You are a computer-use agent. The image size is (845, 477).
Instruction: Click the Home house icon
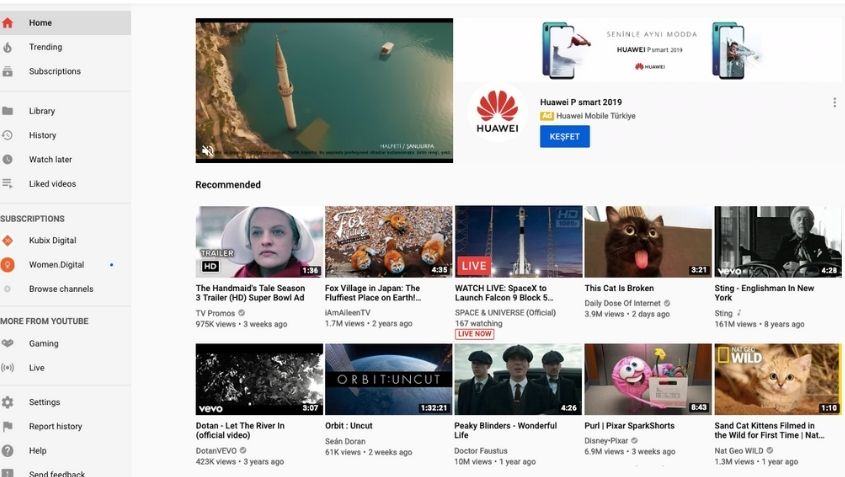[x=8, y=23]
